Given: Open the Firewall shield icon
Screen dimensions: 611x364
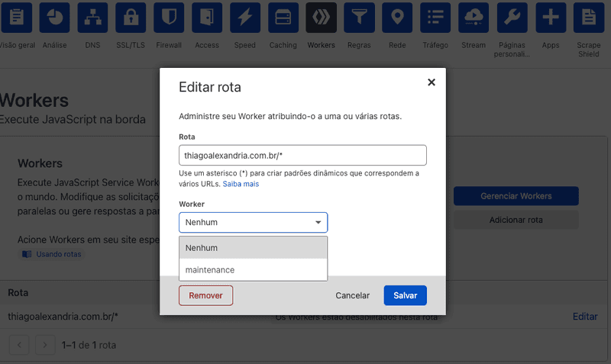Looking at the screenshot, I should pos(169,18).
